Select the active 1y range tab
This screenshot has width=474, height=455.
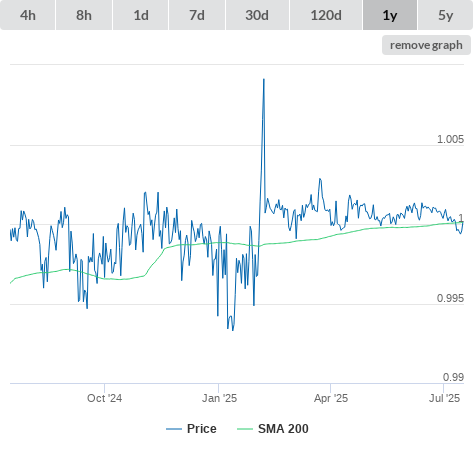(x=390, y=15)
